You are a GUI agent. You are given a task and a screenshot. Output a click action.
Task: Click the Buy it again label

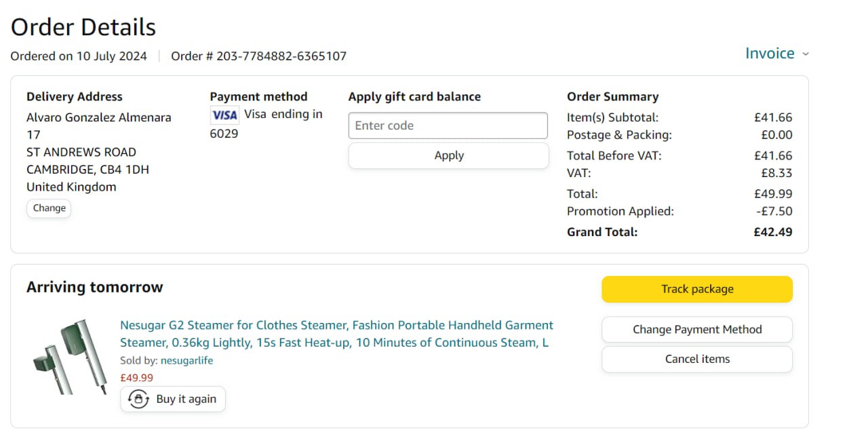pyautogui.click(x=186, y=399)
